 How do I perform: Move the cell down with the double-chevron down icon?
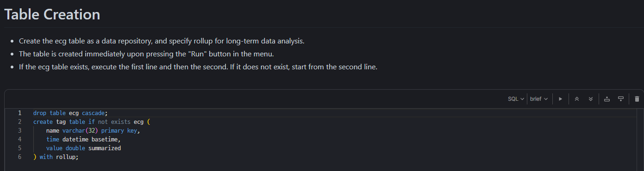591,99
